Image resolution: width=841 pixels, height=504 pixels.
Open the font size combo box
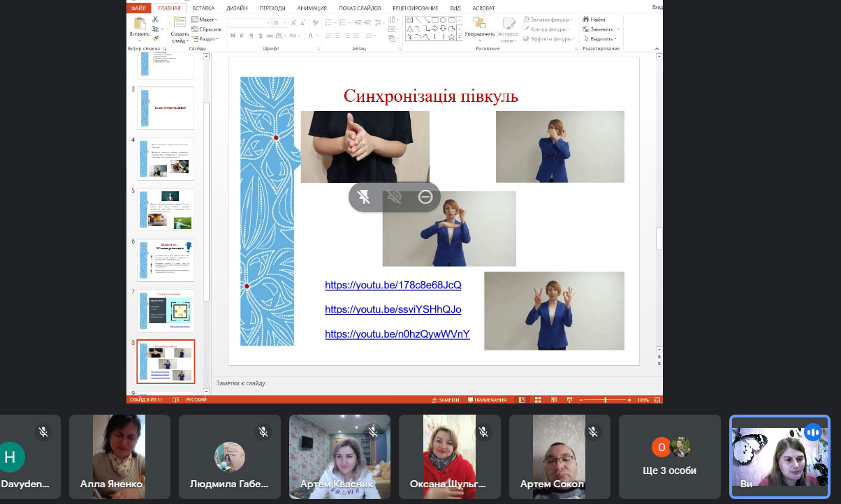tap(279, 22)
